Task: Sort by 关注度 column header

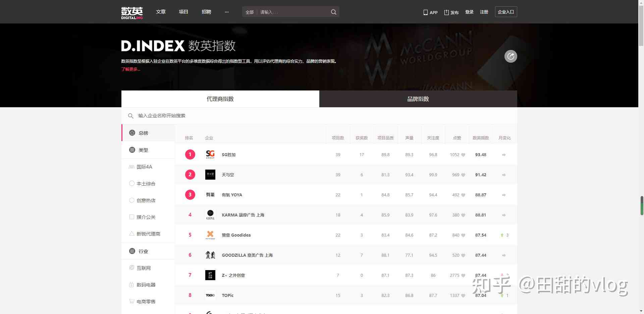Action: click(433, 138)
